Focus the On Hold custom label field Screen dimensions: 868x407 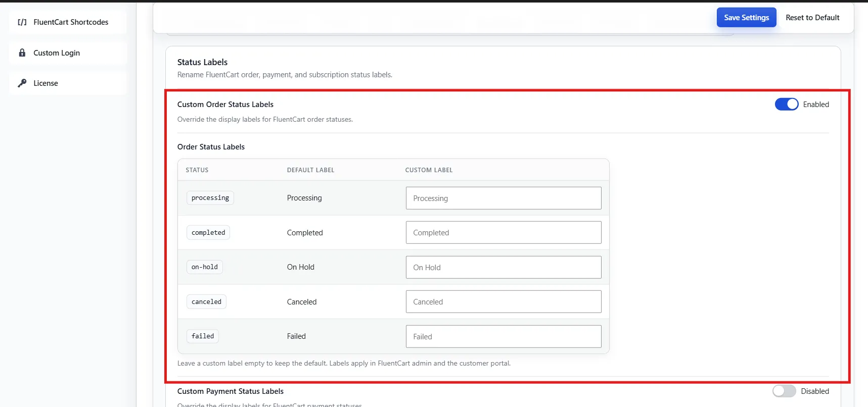(504, 267)
